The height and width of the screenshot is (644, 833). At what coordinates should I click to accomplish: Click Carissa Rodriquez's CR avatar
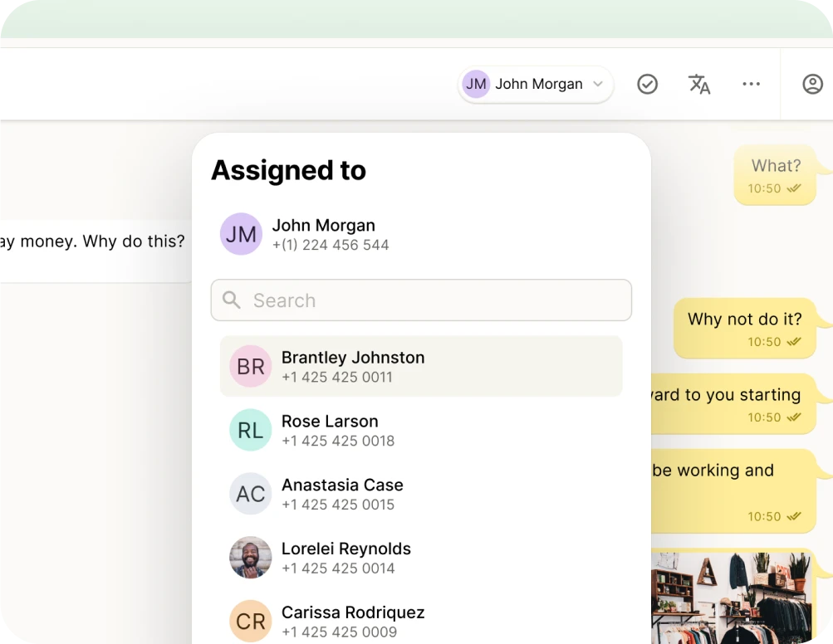[250, 621]
